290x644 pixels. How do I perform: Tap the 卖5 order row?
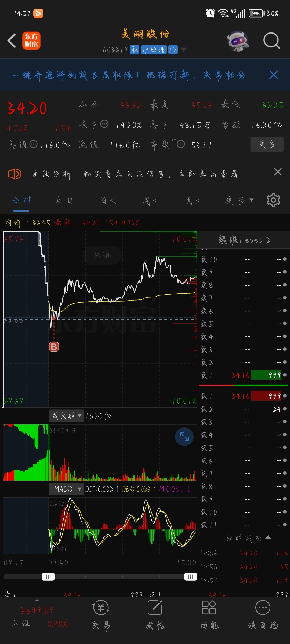point(244,324)
